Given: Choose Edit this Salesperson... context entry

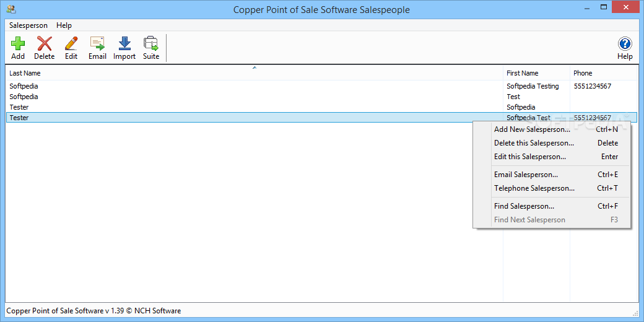Looking at the screenshot, I should coord(552,157).
